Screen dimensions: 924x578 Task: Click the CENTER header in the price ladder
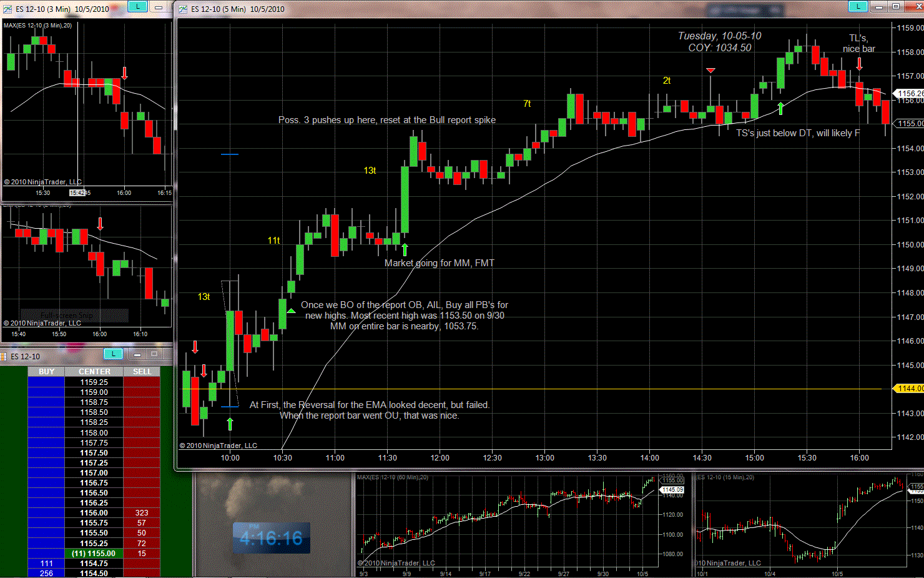[x=94, y=372]
